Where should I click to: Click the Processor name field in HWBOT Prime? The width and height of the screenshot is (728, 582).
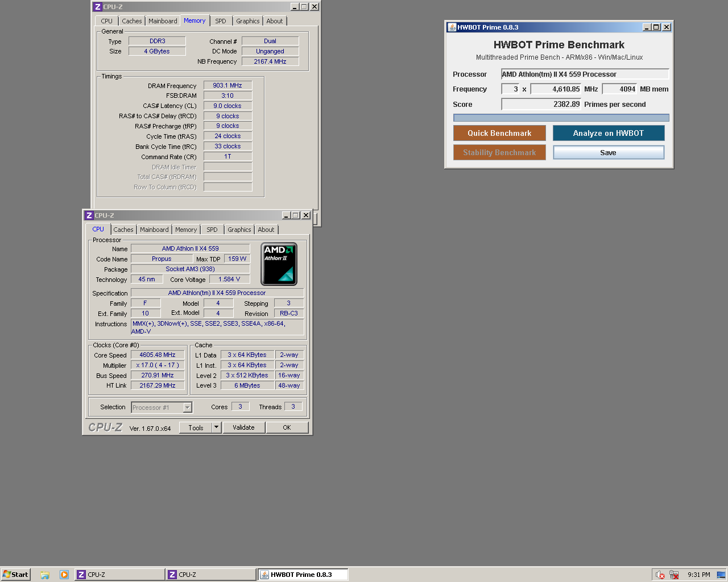pos(585,74)
